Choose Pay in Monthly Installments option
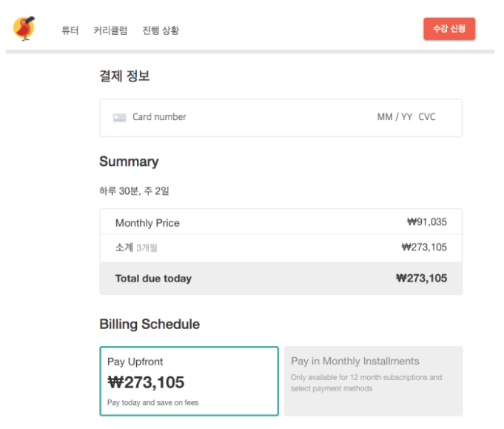The height and width of the screenshot is (429, 504). point(373,381)
